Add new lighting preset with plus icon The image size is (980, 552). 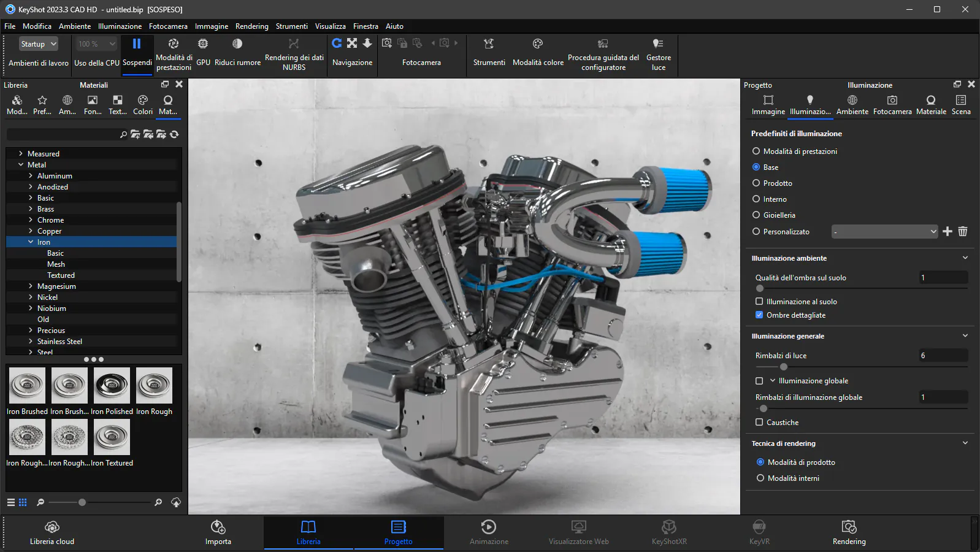pos(947,231)
